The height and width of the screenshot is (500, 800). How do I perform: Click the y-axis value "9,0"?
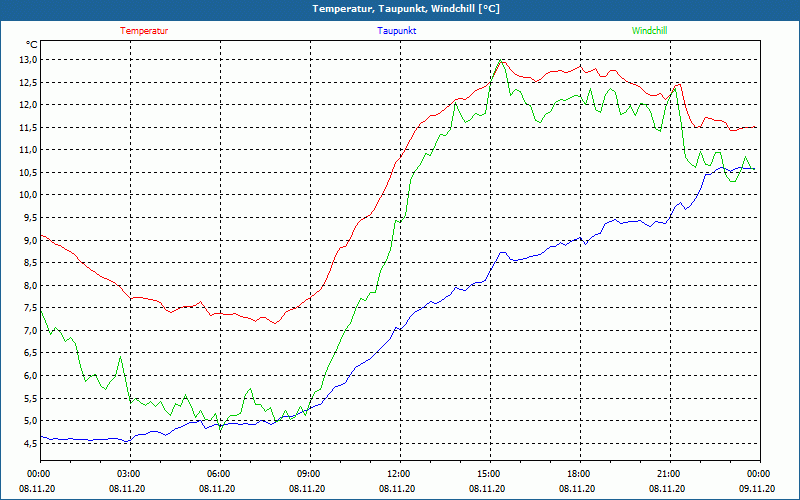31,240
